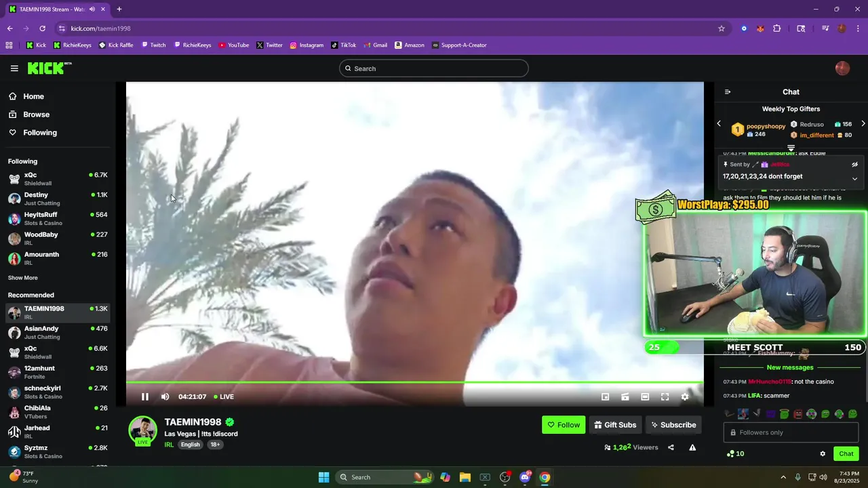Click the Subscribe button
The height and width of the screenshot is (488, 868).
coord(673,425)
